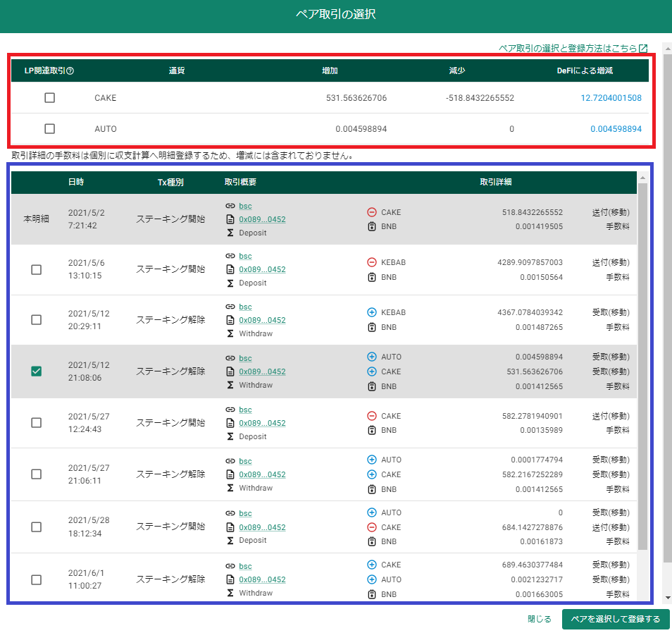Image resolution: width=672 pixels, height=633 pixels.
Task: Select checkbox for 2021/5/28 18:12:34 transaction
Action: [37, 527]
